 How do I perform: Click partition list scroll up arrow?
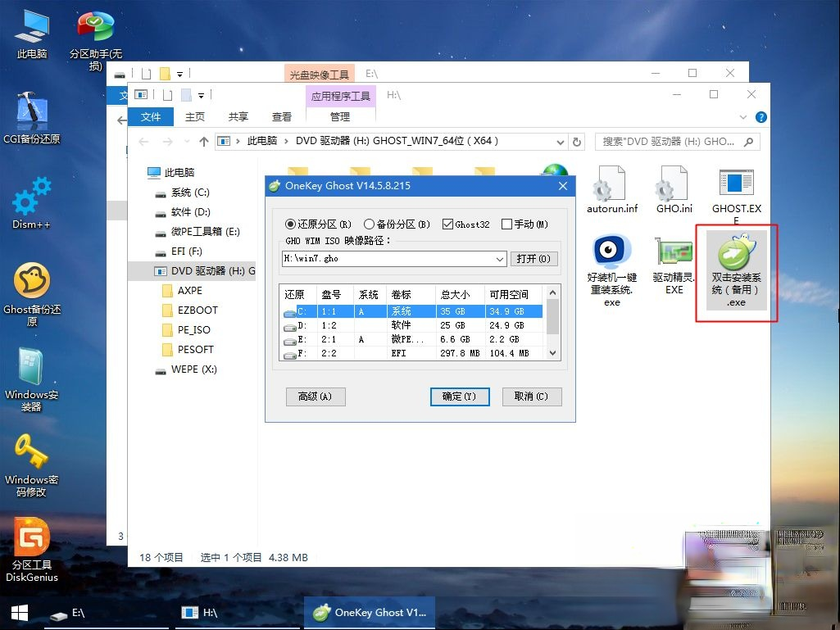pyautogui.click(x=553, y=293)
